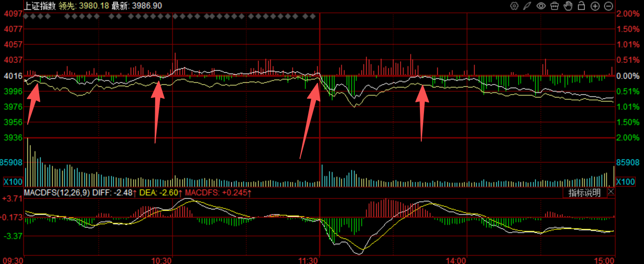Click the DEA: -2.60 value
Screen dimensions: 644x264
[x=161, y=193]
